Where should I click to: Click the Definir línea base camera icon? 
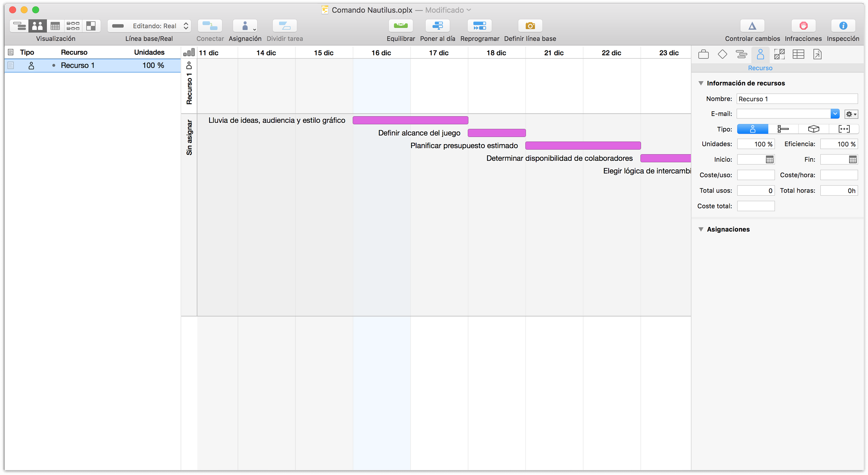click(530, 26)
